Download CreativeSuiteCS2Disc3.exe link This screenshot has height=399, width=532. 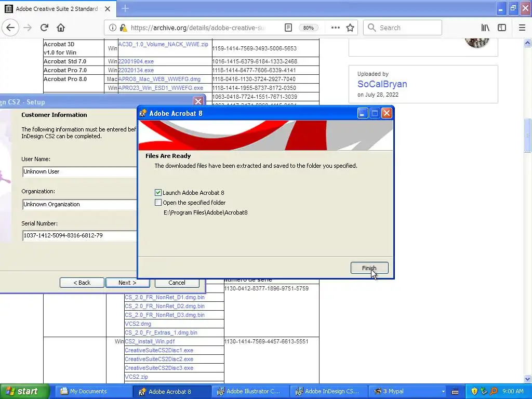coord(159,368)
